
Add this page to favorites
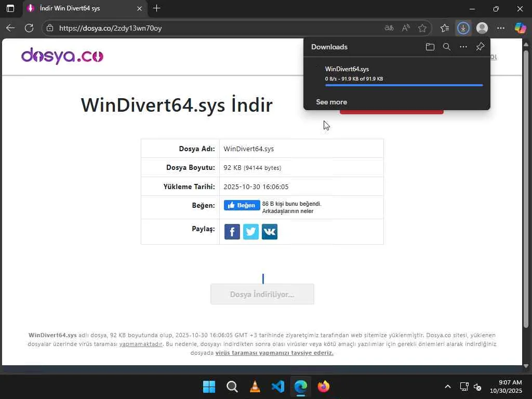pyautogui.click(x=422, y=28)
